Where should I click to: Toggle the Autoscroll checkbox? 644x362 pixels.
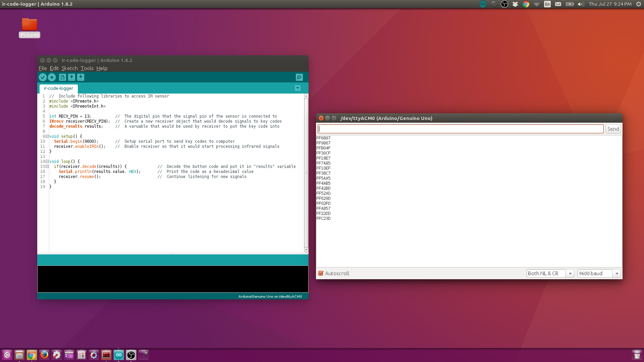coord(321,273)
